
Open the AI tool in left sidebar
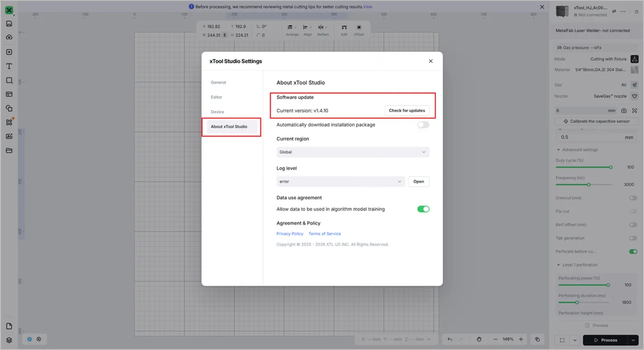(x=9, y=136)
